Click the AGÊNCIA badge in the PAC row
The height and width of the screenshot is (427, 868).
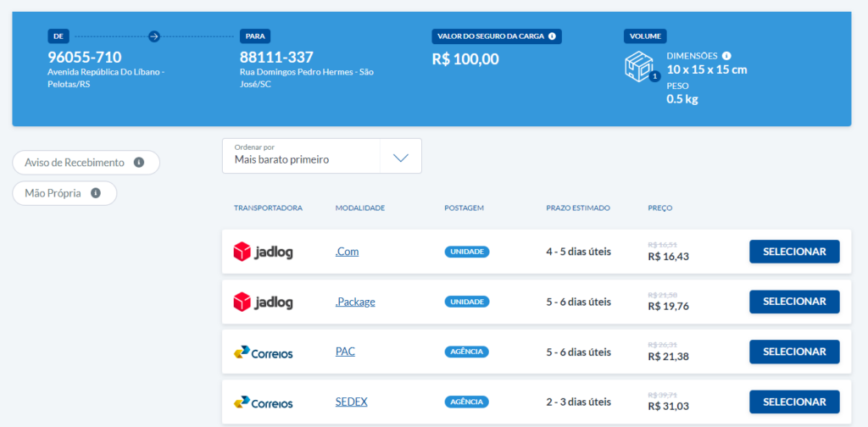coord(467,352)
